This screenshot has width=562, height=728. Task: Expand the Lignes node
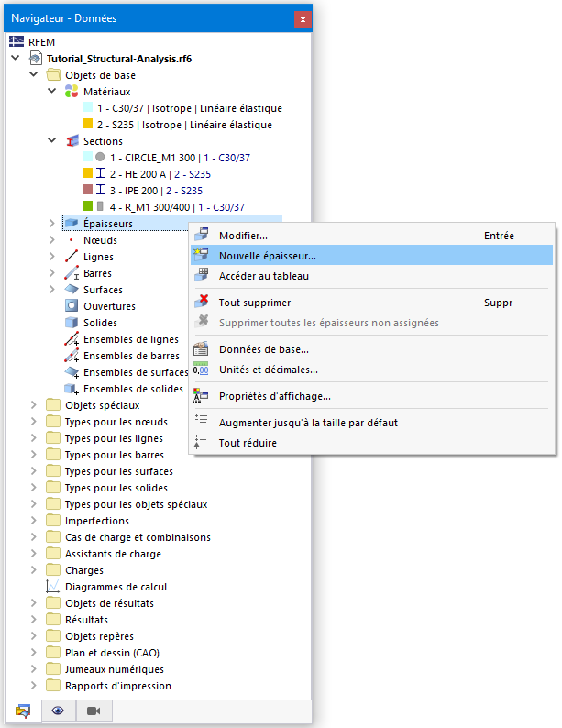click(52, 257)
